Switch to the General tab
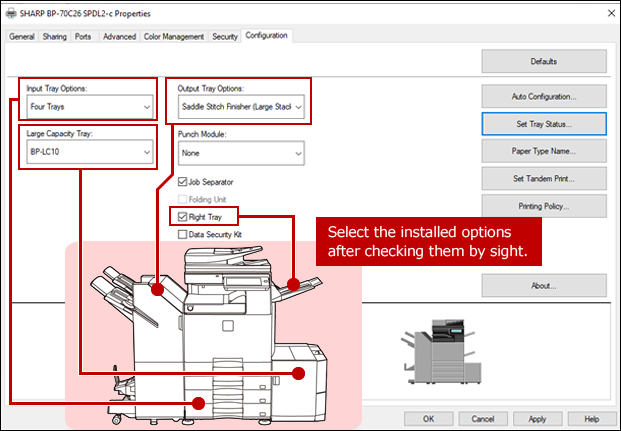Image resolution: width=621 pixels, height=431 pixels. pyautogui.click(x=22, y=37)
